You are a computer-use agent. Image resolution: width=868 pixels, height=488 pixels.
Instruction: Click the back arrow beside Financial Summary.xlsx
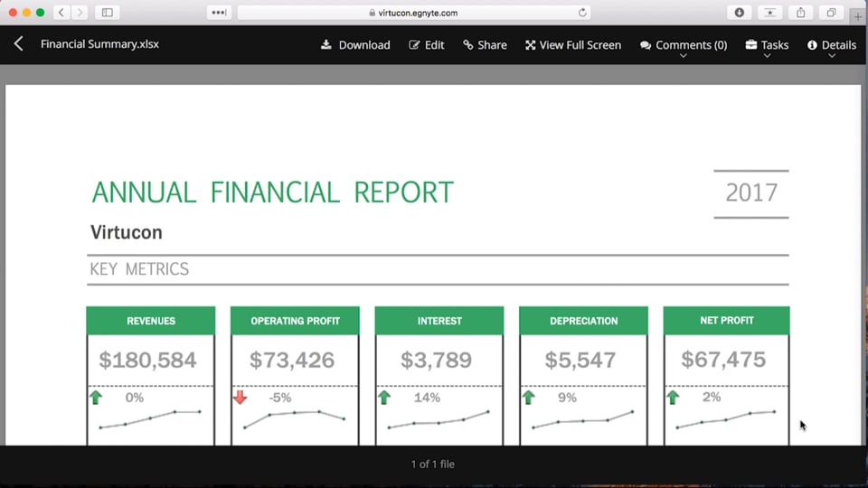18,43
